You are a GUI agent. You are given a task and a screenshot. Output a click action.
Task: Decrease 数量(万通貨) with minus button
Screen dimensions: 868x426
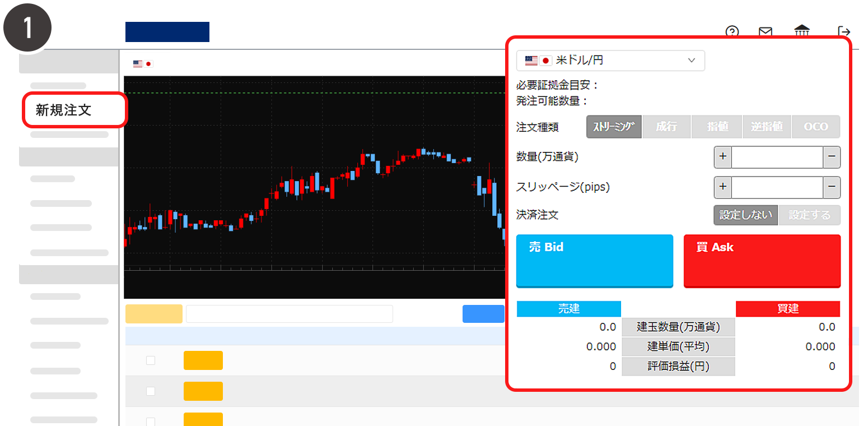(832, 157)
